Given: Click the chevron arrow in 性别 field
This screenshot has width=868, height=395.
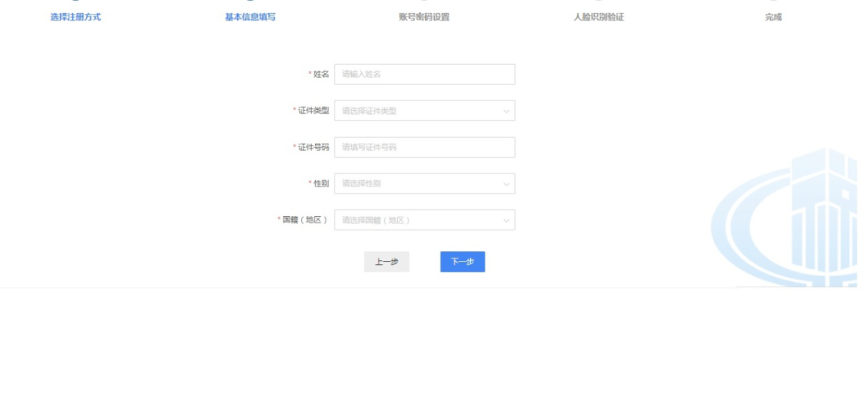Looking at the screenshot, I should [506, 184].
